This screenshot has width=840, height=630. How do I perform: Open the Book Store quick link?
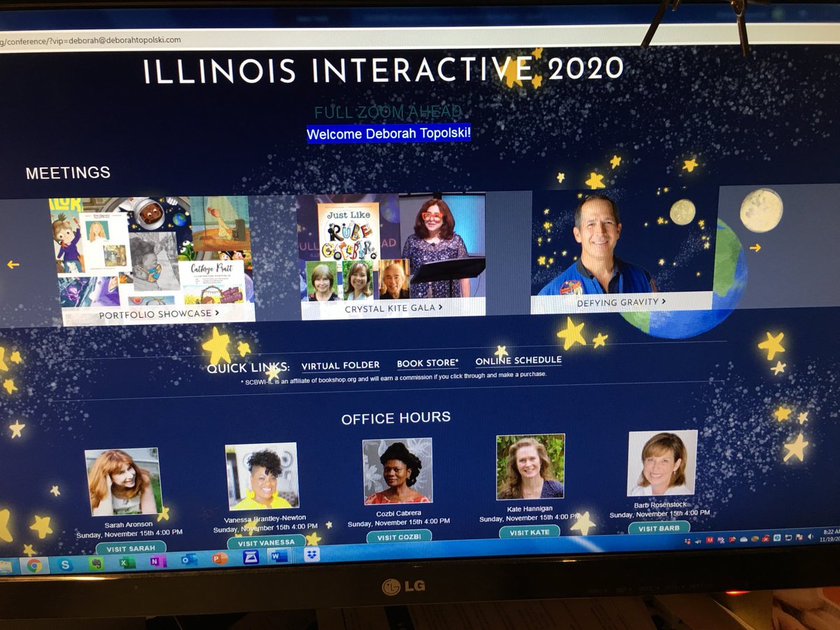click(x=428, y=363)
